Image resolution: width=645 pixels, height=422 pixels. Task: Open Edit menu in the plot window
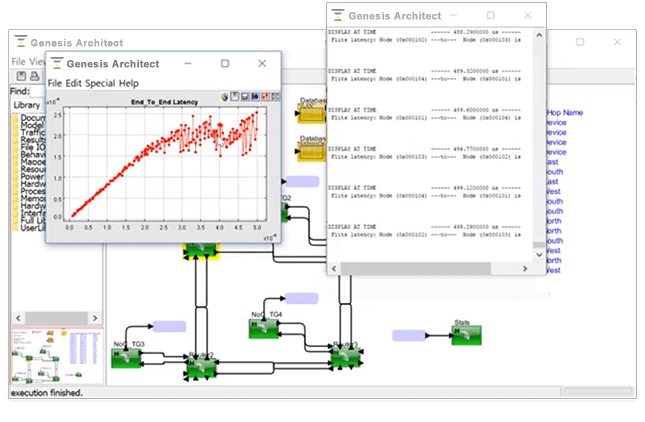(74, 83)
